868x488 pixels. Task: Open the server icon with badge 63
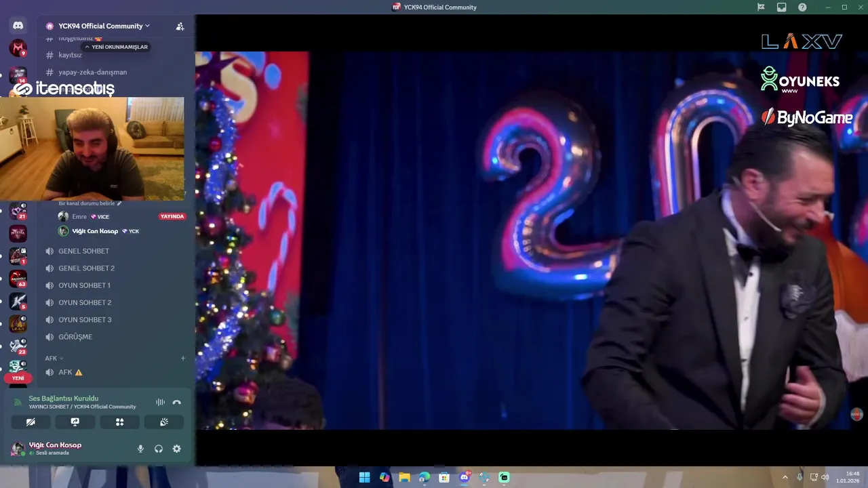(x=18, y=279)
